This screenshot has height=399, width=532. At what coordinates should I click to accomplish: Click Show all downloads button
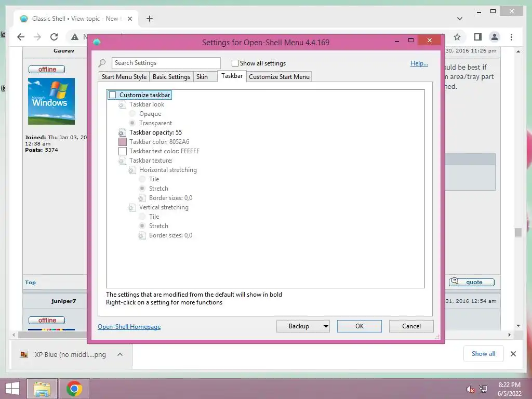[484, 354]
